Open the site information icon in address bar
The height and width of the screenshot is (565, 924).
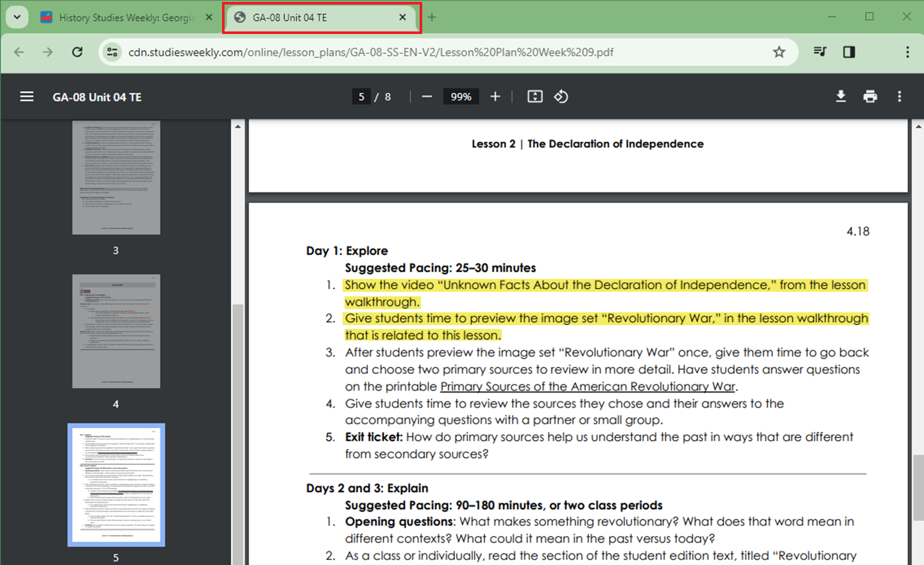click(x=112, y=52)
